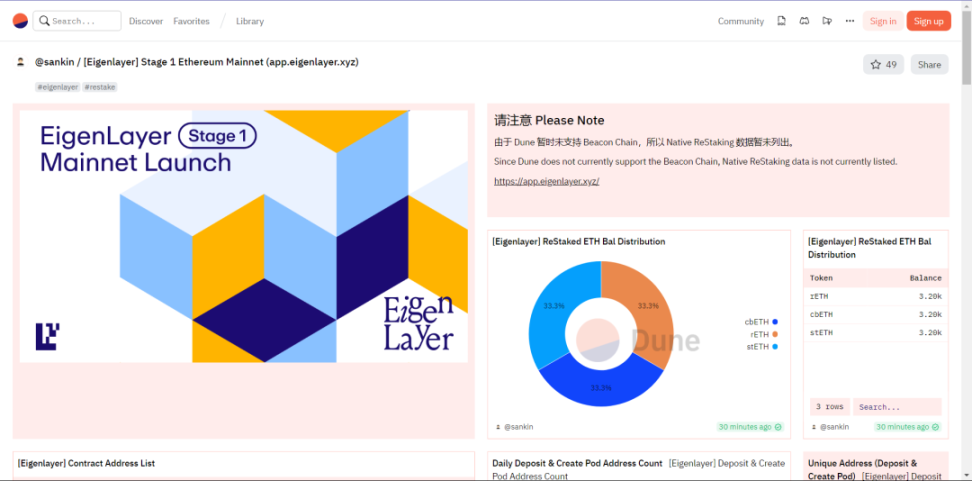The height and width of the screenshot is (481, 972).
Task: Sort table by Token column header
Action: pyautogui.click(x=821, y=278)
